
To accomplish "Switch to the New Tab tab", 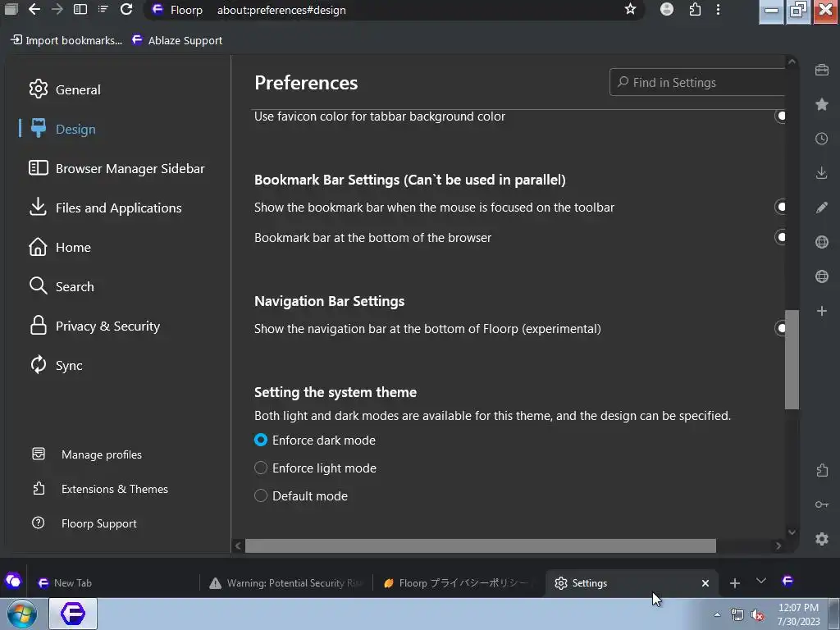I will click(x=112, y=583).
